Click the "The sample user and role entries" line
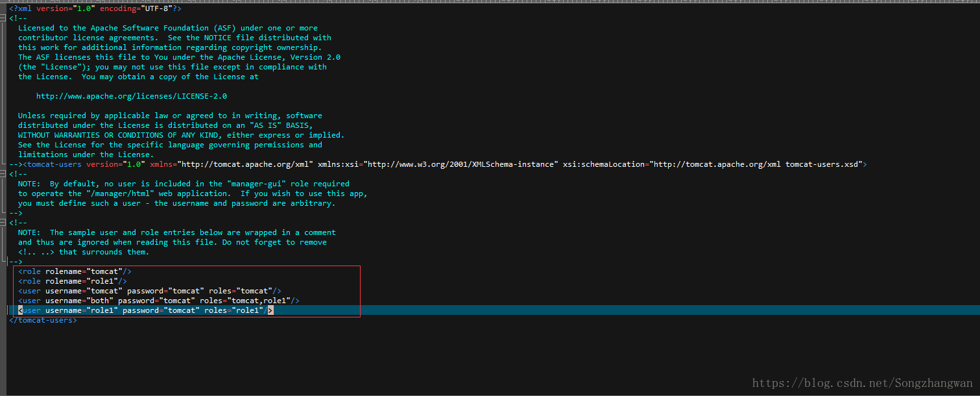 pos(177,232)
